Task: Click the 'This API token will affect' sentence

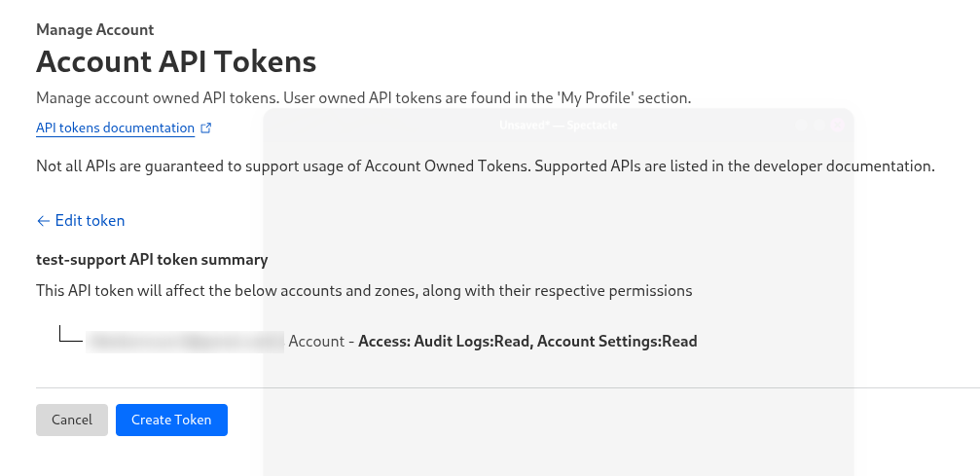Action: pos(364,290)
